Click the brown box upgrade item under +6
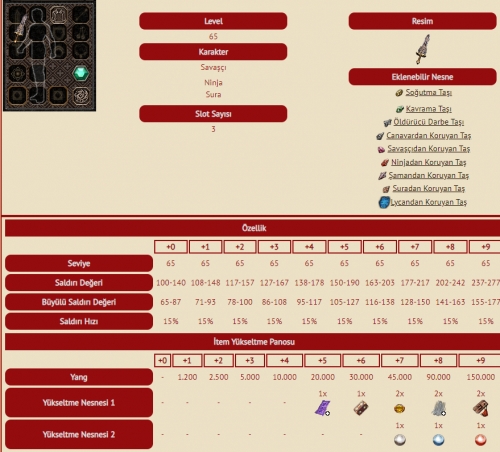Image resolution: width=500 pixels, height=452 pixels. tap(361, 408)
